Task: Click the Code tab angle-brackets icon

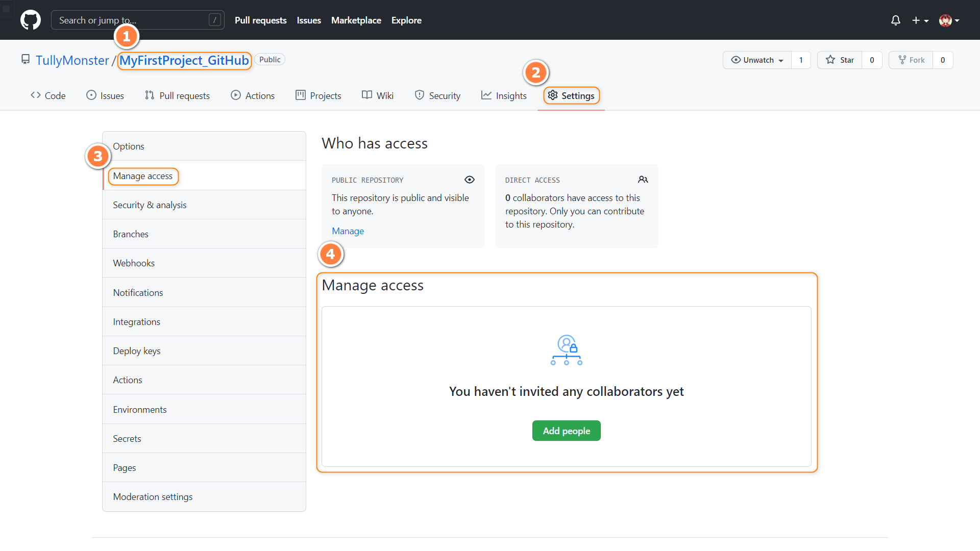Action: point(36,95)
